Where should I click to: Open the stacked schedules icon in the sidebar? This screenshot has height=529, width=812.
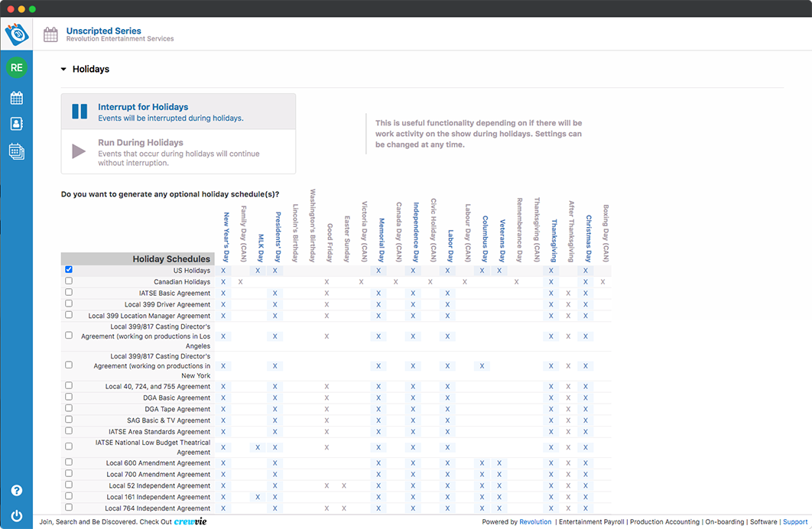(17, 151)
